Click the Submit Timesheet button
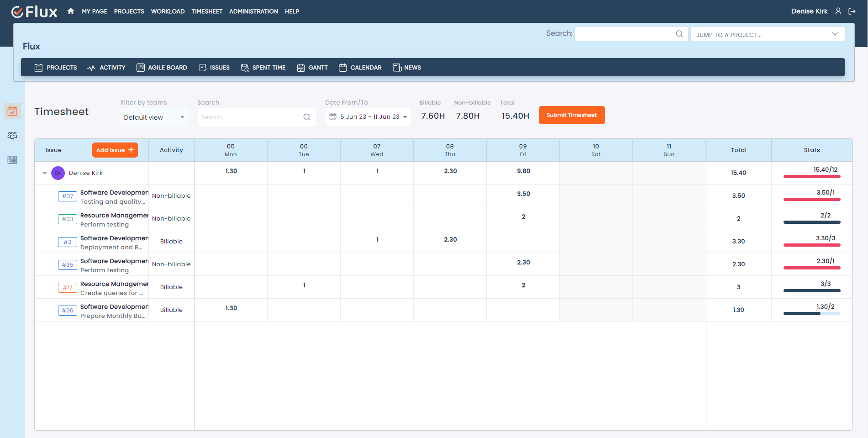 (571, 115)
